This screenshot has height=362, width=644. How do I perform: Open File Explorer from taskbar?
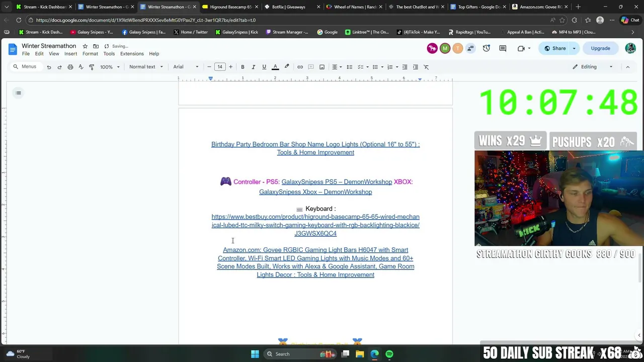click(x=360, y=354)
